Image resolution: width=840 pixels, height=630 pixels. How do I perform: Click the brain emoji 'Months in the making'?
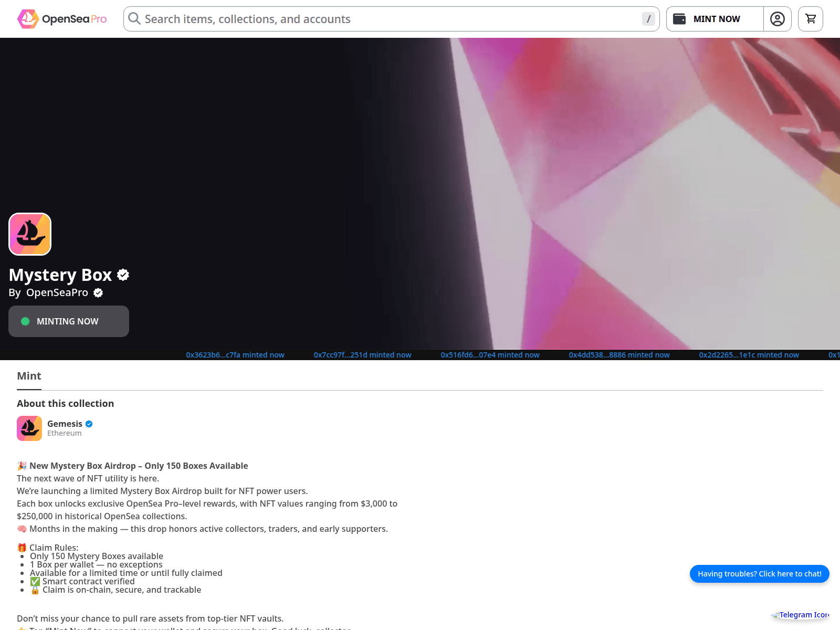[x=22, y=529]
